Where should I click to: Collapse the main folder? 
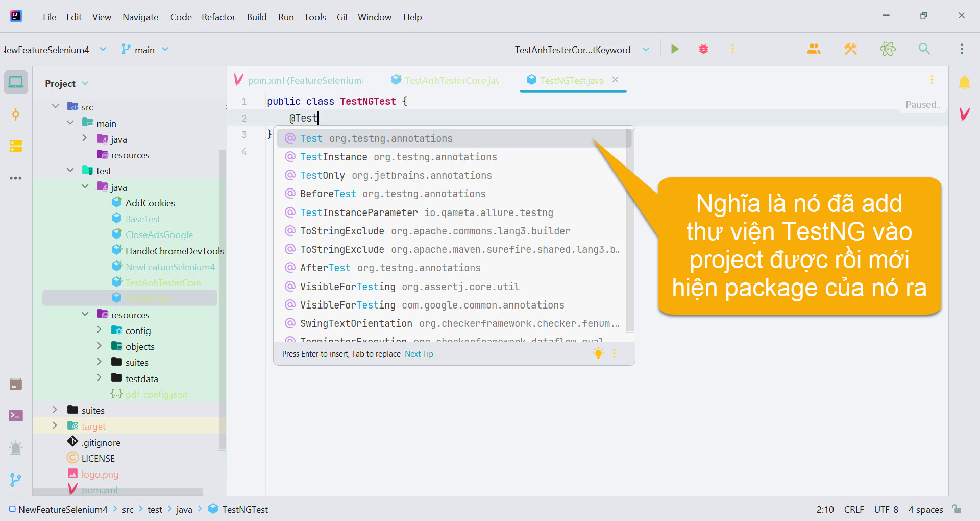click(x=70, y=123)
